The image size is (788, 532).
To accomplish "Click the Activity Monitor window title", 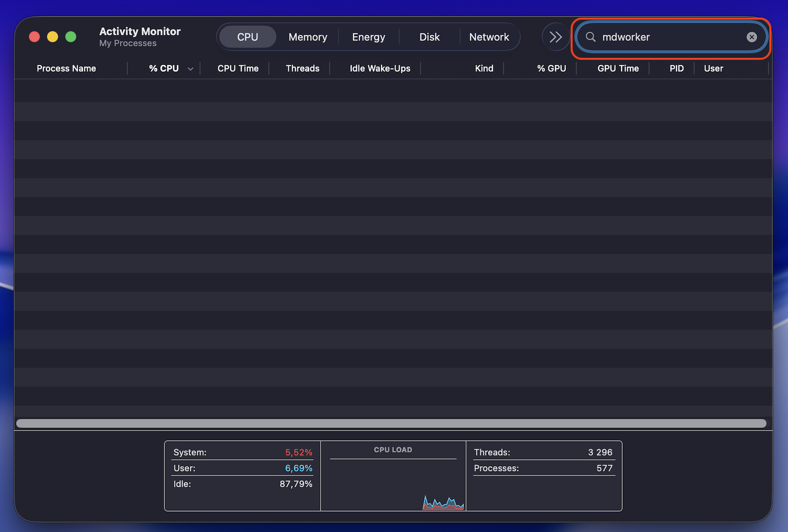I will (x=140, y=31).
